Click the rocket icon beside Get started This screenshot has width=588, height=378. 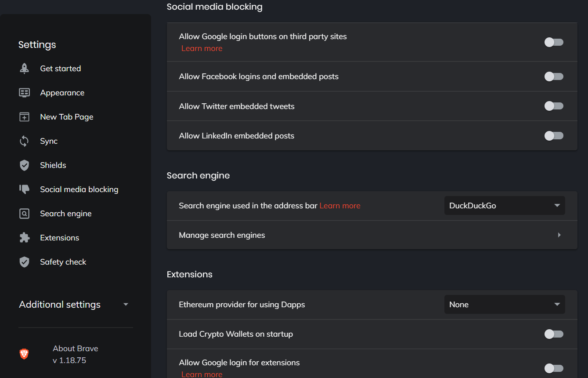[x=25, y=69]
